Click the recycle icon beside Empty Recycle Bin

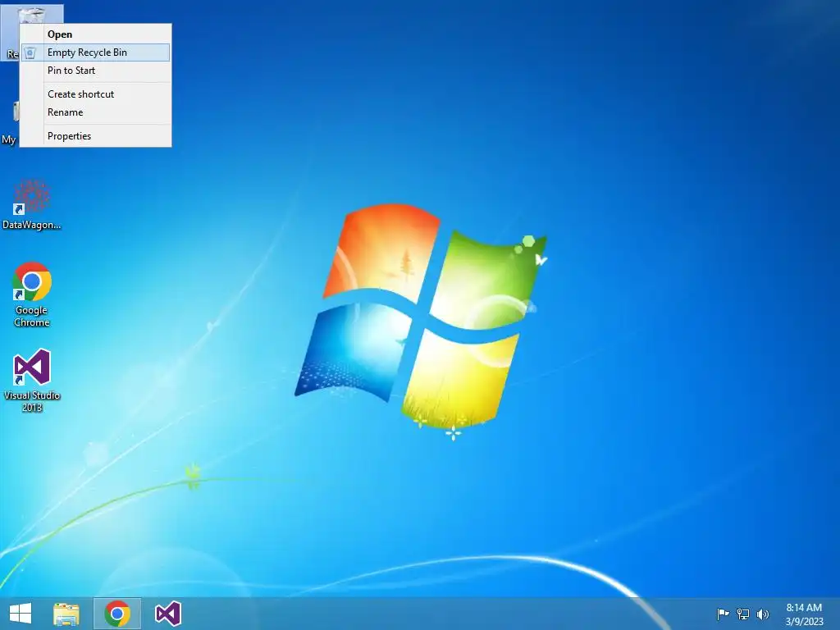pyautogui.click(x=30, y=52)
